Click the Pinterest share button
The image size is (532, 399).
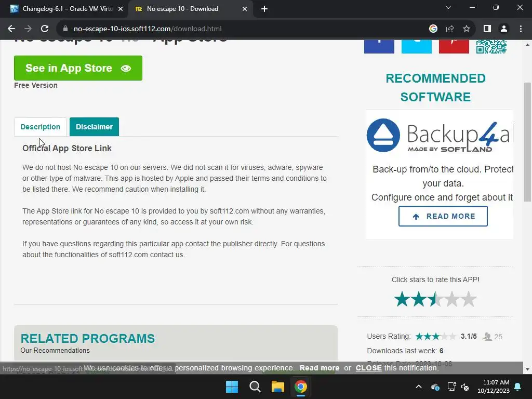pyautogui.click(x=454, y=46)
